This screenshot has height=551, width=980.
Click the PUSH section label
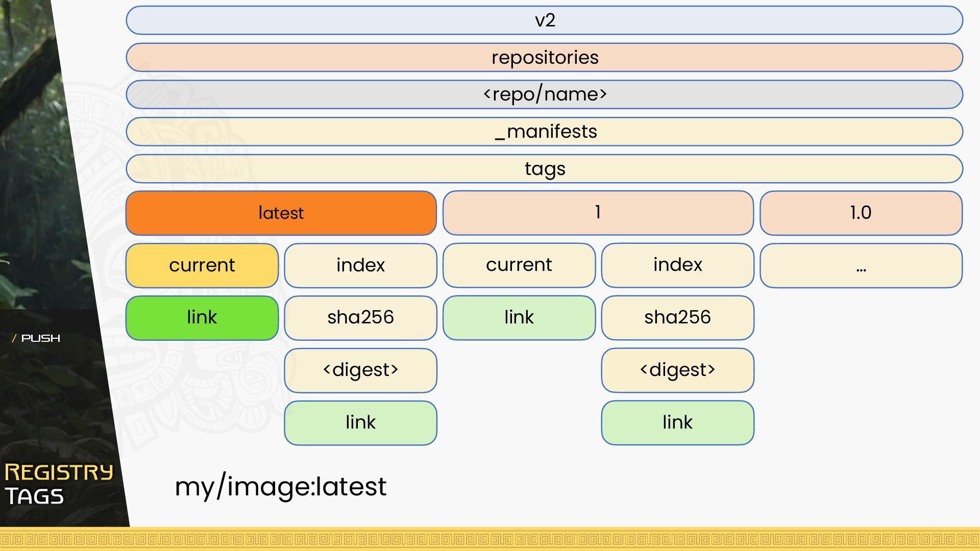coord(40,338)
